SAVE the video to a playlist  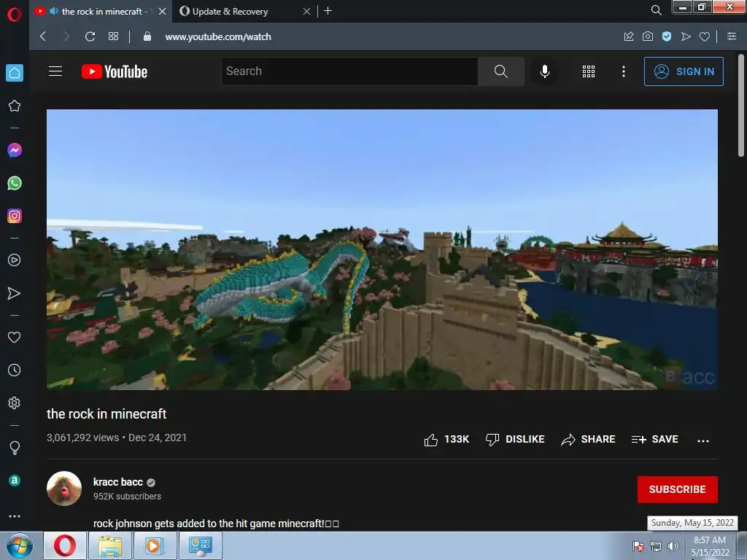[x=654, y=439]
